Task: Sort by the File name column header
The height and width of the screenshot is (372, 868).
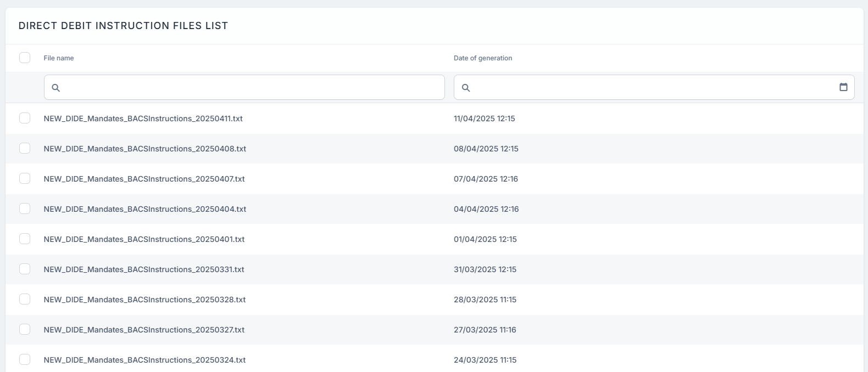Action: [x=59, y=58]
